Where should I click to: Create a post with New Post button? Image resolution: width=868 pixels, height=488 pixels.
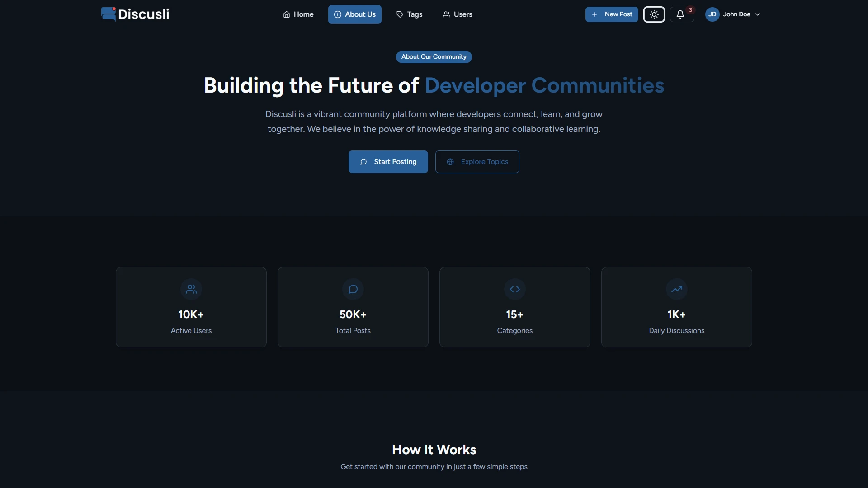tap(612, 14)
